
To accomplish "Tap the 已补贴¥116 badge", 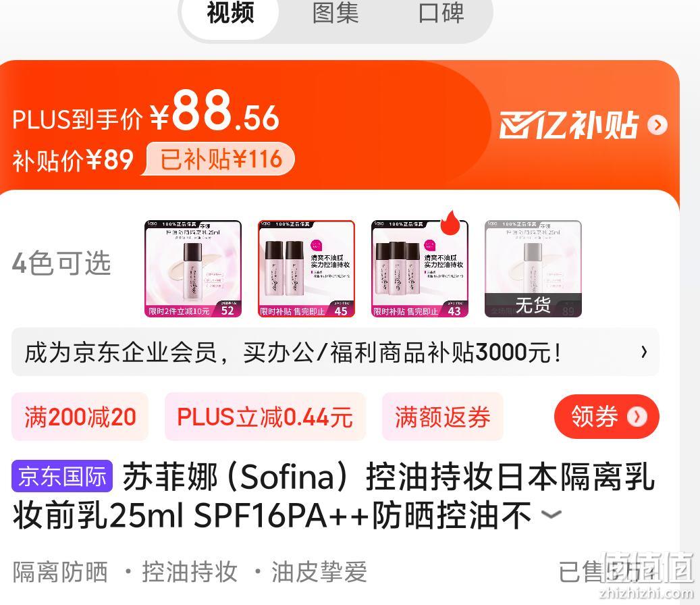I will (221, 159).
